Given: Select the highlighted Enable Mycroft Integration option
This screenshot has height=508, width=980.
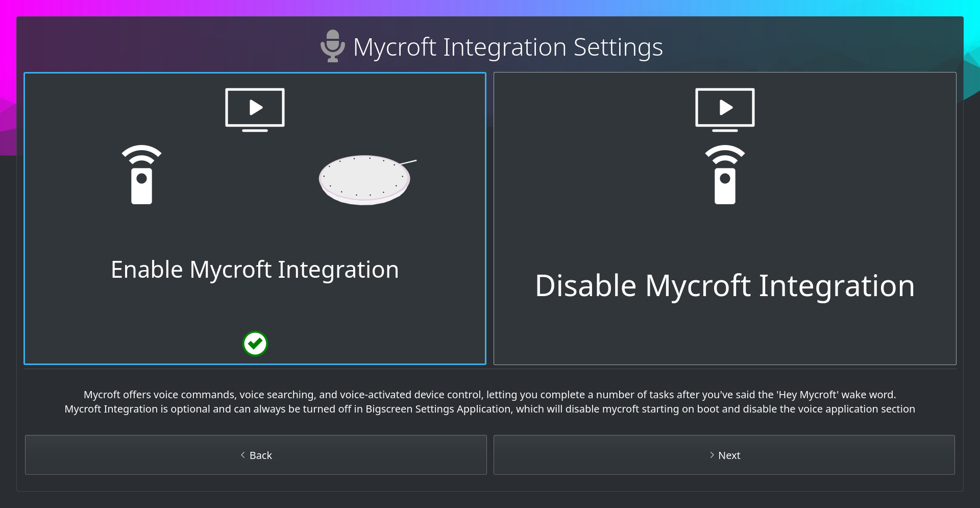Looking at the screenshot, I should 255,218.
